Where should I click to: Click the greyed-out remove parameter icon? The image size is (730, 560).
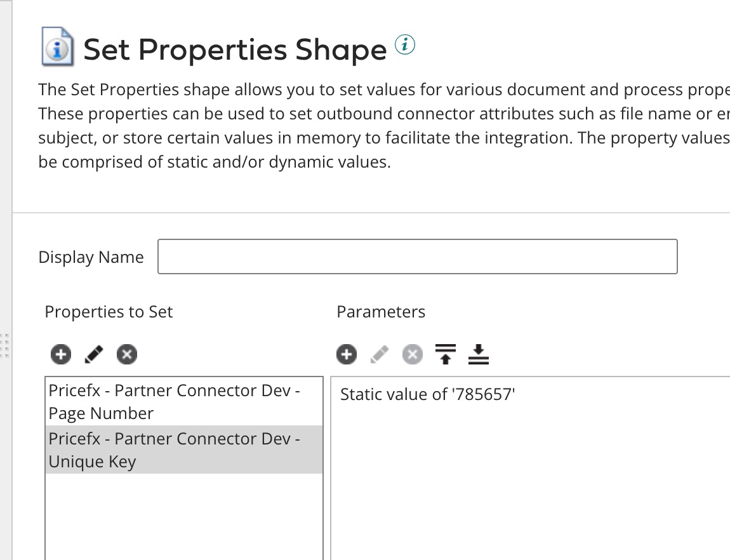413,354
